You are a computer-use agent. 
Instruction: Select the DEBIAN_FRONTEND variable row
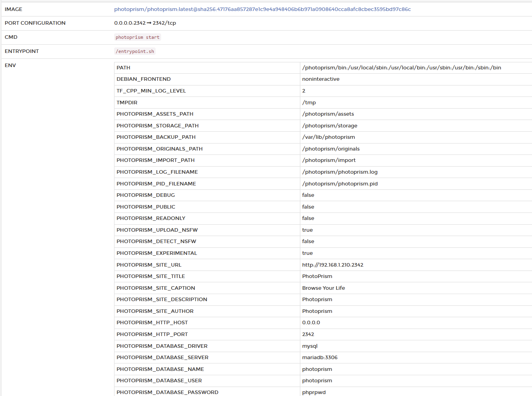pyautogui.click(x=143, y=79)
